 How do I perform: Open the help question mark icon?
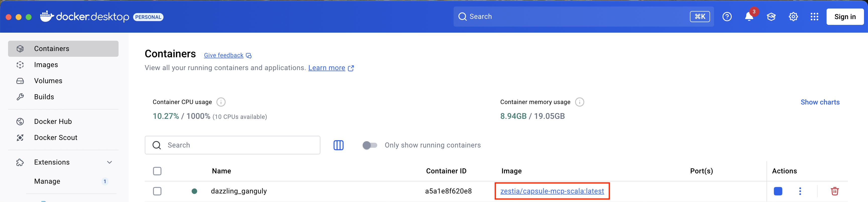(727, 17)
